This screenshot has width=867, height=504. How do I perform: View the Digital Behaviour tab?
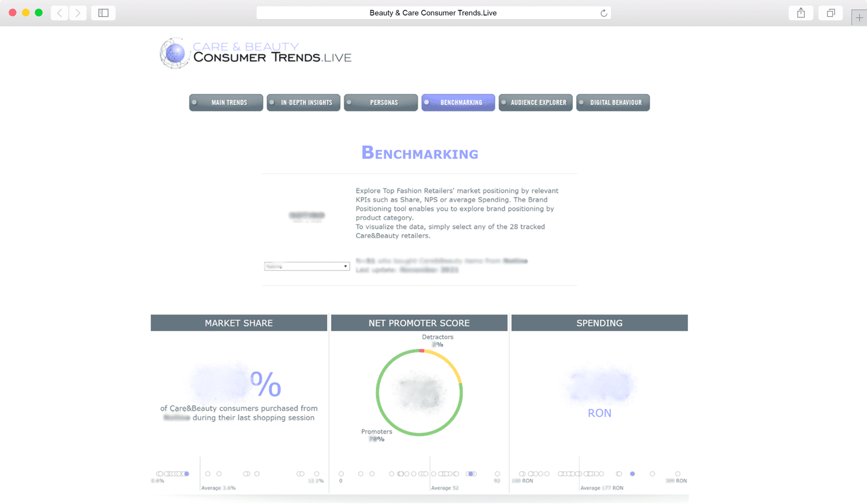[x=613, y=102]
